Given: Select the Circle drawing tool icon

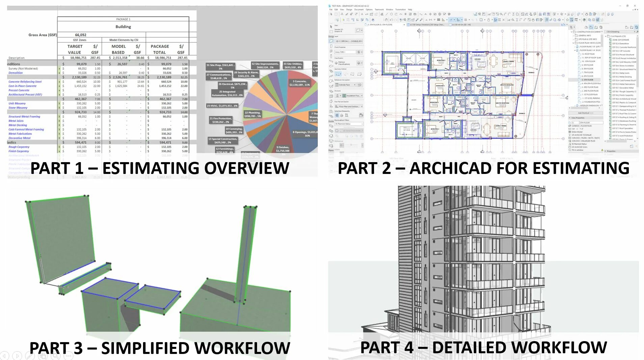Looking at the screenshot, I should 391,14.
